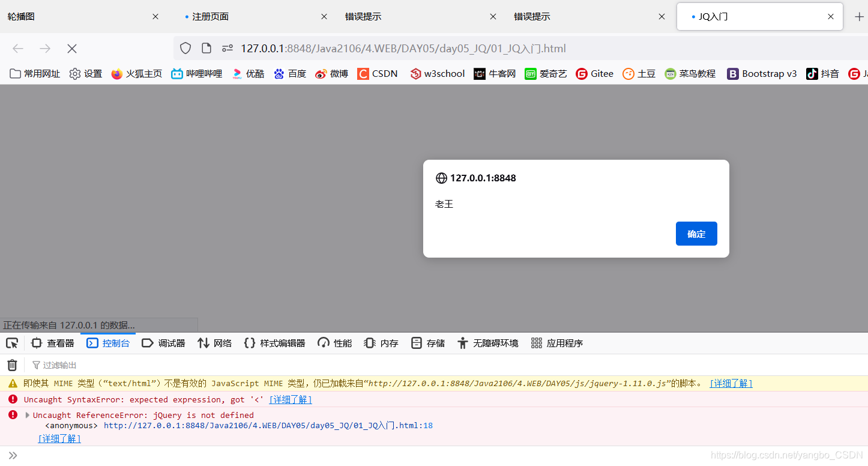This screenshot has height=466, width=868.
Task: Switch to the 轮播图 tab
Action: (84, 17)
